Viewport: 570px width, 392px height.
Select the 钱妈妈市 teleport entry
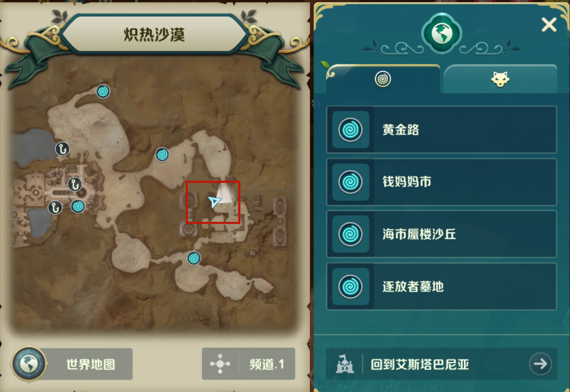click(441, 182)
